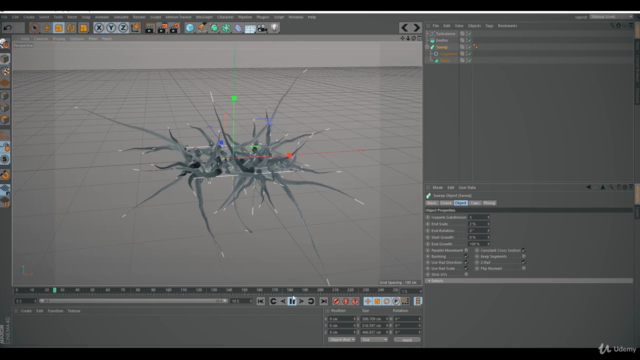Click the coordinate system cube icon
The image size is (640, 360).
136,28
